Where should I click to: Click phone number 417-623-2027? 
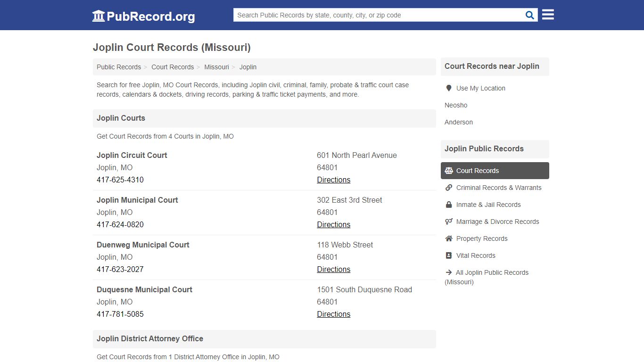tap(120, 269)
